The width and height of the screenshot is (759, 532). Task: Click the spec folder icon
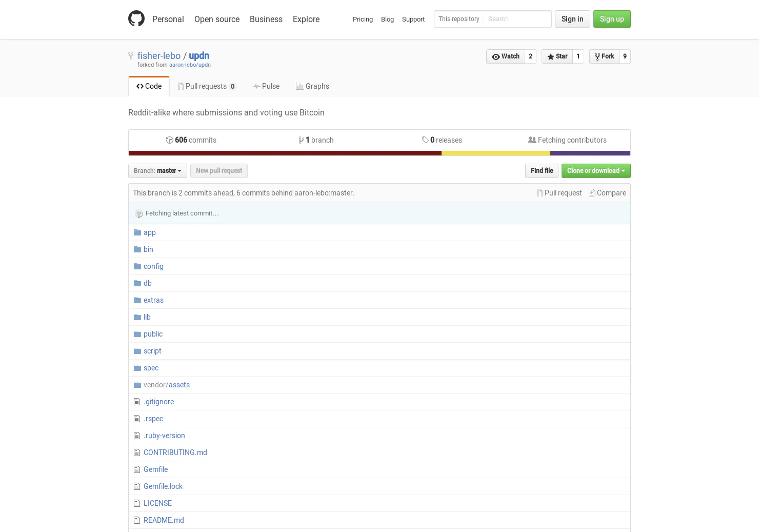click(x=137, y=368)
